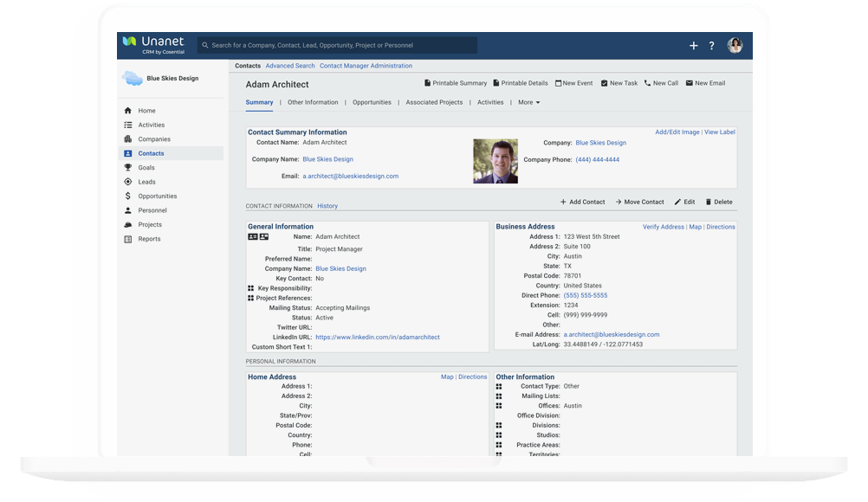The width and height of the screenshot is (868, 502).
Task: Click Adam Architect's contact photo
Action: click(496, 161)
